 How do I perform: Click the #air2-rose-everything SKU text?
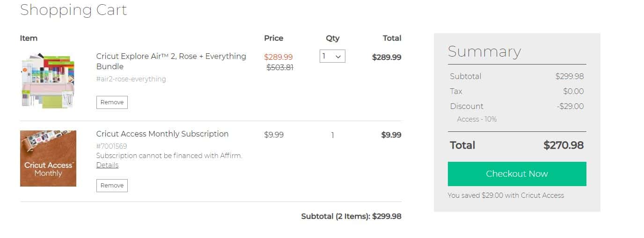point(131,79)
